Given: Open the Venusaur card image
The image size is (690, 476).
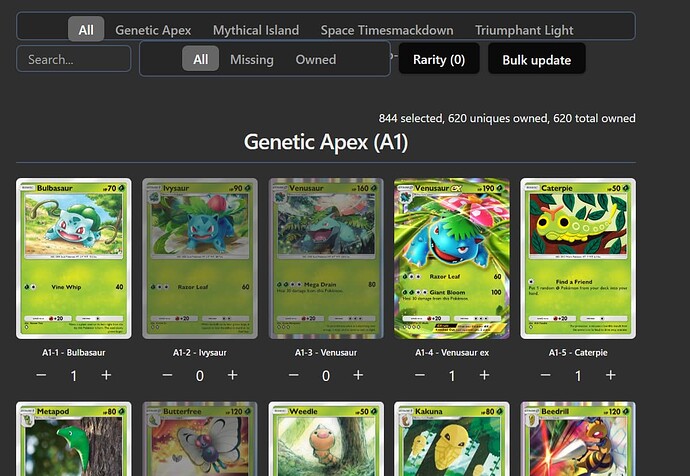Looking at the screenshot, I should coord(326,259).
